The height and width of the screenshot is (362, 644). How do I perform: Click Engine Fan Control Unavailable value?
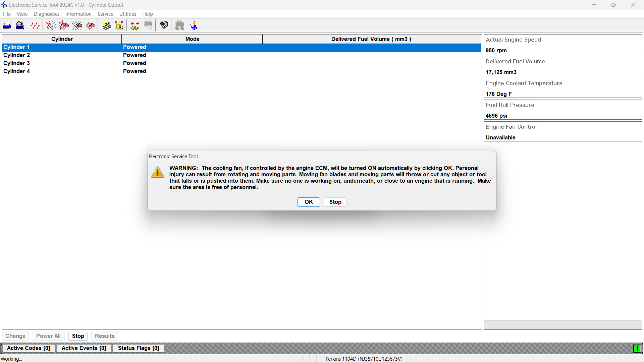500,138
